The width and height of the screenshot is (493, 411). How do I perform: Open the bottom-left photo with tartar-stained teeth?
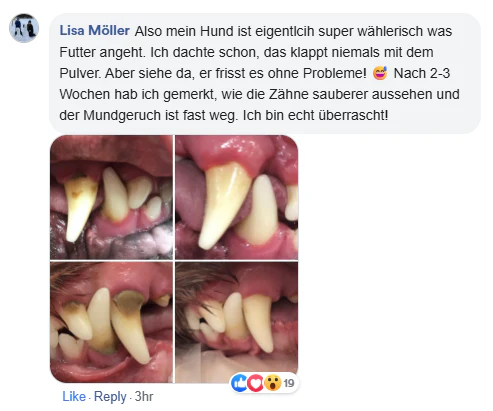111,322
